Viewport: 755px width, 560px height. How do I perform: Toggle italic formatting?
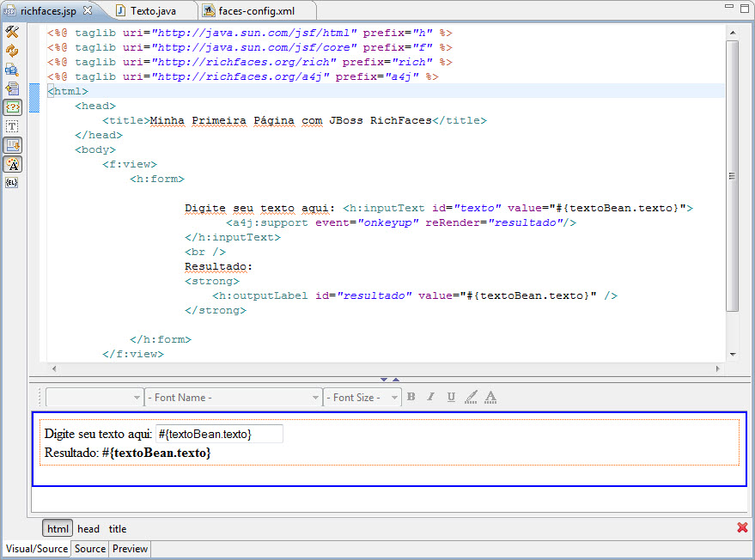point(431,397)
